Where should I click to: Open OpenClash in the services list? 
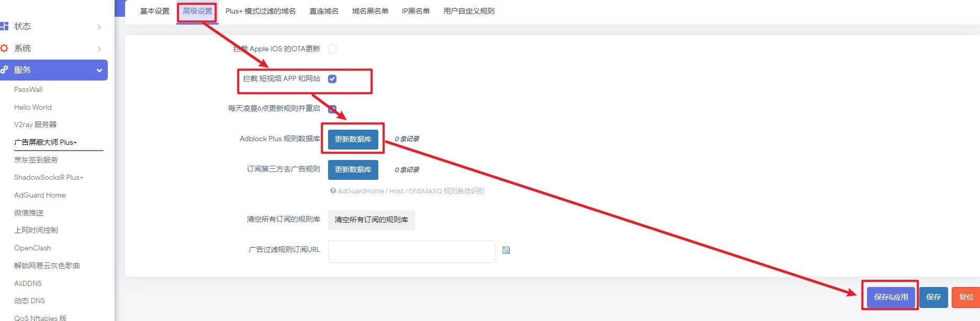tap(32, 248)
